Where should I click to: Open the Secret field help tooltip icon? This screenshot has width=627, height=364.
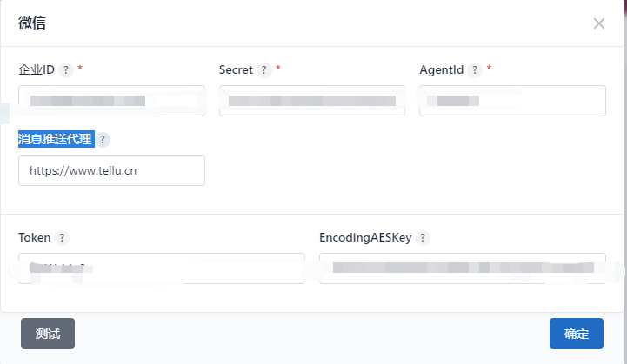point(263,70)
